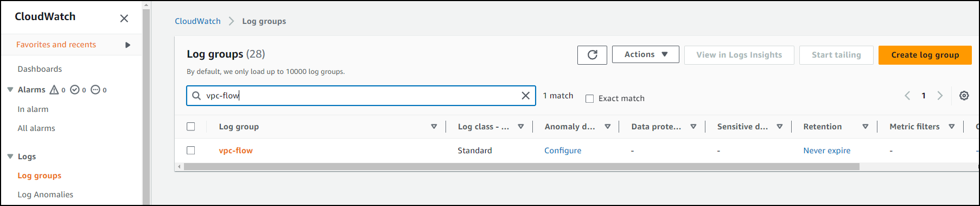Tick the vpc-flow row checkbox
The width and height of the screenshot is (980, 206).
(x=190, y=151)
